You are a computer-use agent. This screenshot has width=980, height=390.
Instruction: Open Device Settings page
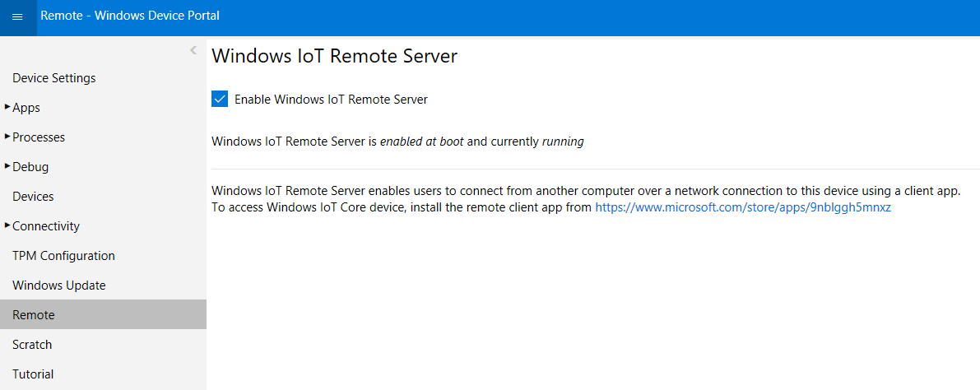coord(54,78)
